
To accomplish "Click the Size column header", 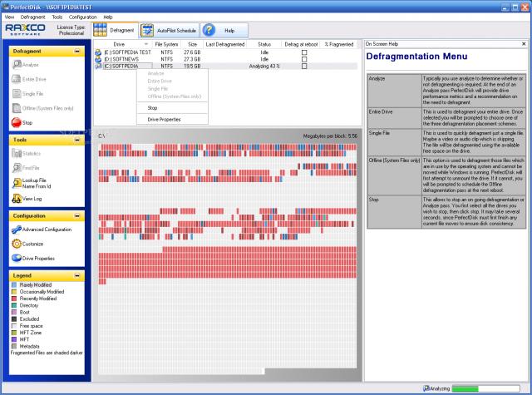I will tap(192, 44).
